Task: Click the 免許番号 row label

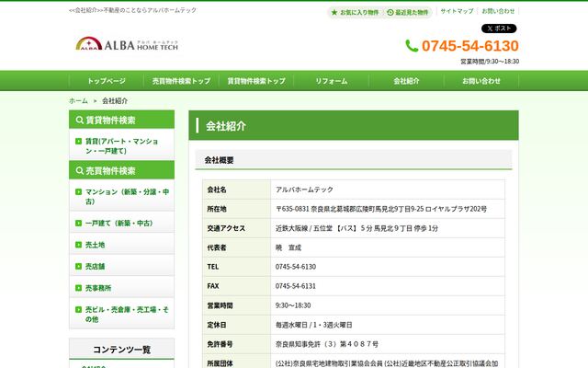Action: pyautogui.click(x=220, y=344)
